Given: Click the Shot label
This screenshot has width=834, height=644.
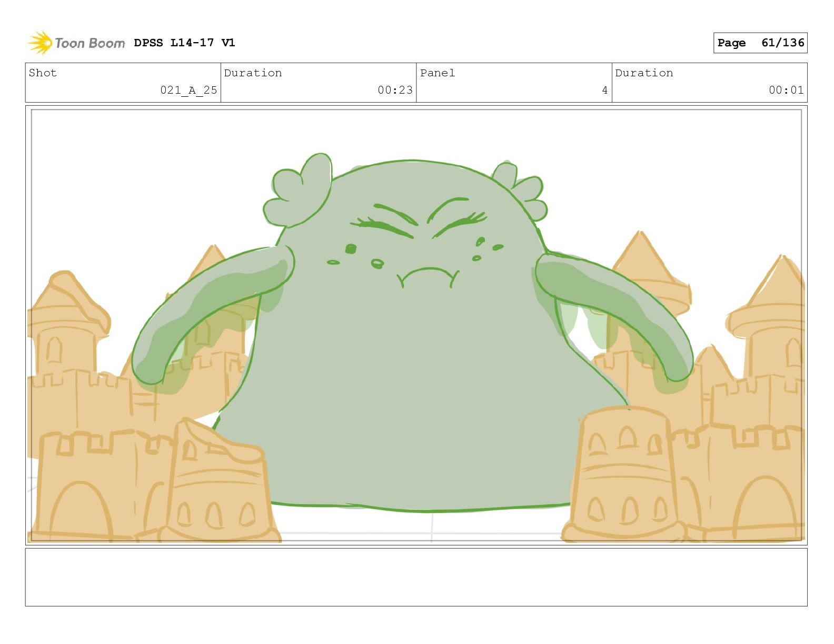Looking at the screenshot, I should coord(43,73).
